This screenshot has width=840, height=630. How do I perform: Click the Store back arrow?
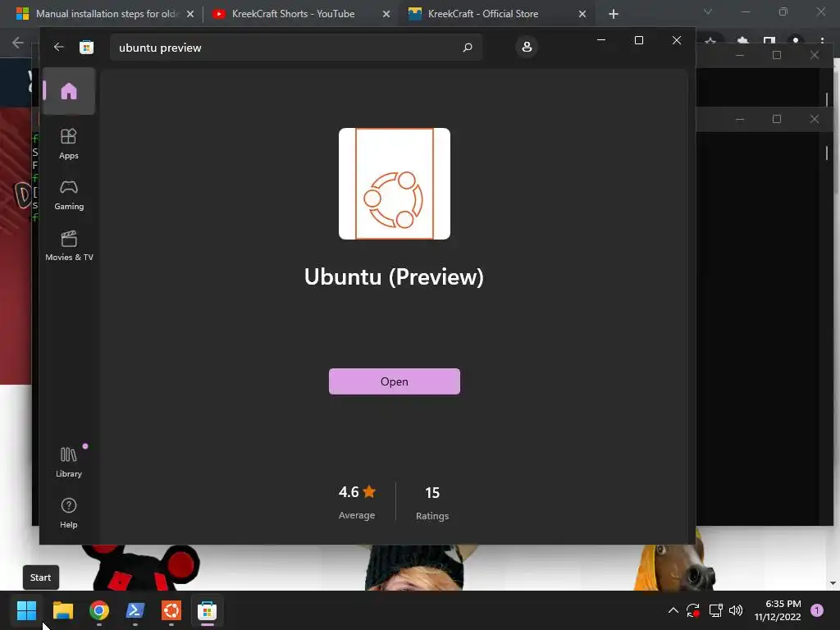pyautogui.click(x=58, y=47)
